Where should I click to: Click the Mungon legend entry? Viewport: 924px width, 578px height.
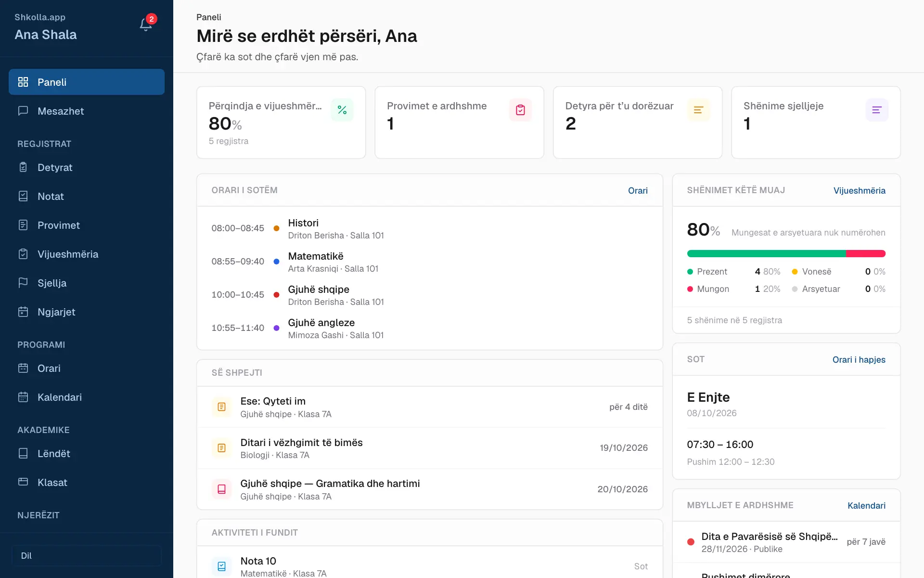(733, 289)
